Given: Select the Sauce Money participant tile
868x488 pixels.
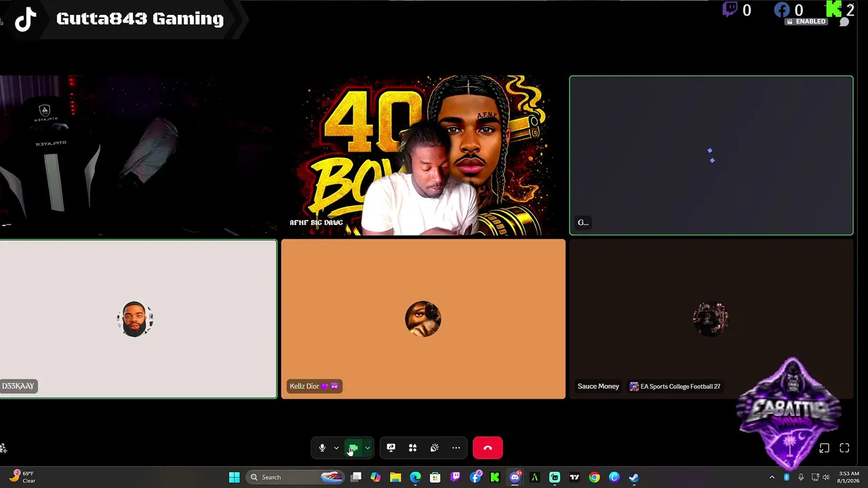Looking at the screenshot, I should pos(711,319).
